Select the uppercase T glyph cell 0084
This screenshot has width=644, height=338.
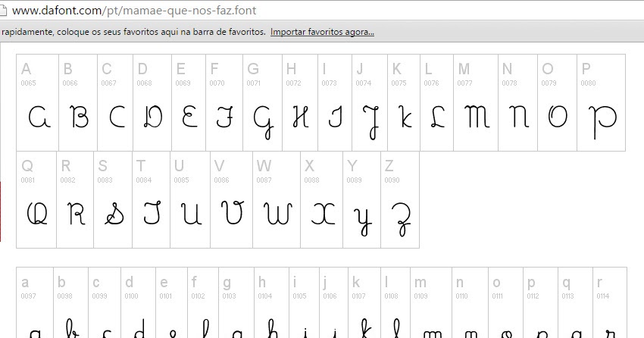151,199
